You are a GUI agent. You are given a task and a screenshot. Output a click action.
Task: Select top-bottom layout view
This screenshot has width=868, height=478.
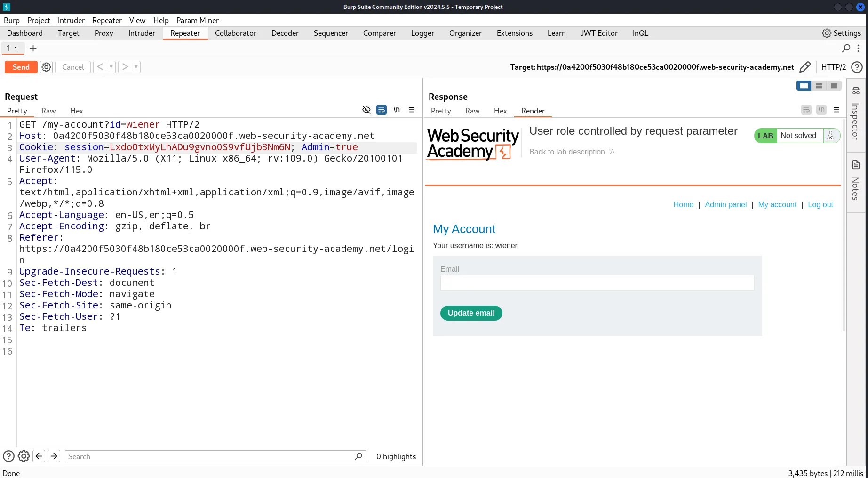pos(819,86)
